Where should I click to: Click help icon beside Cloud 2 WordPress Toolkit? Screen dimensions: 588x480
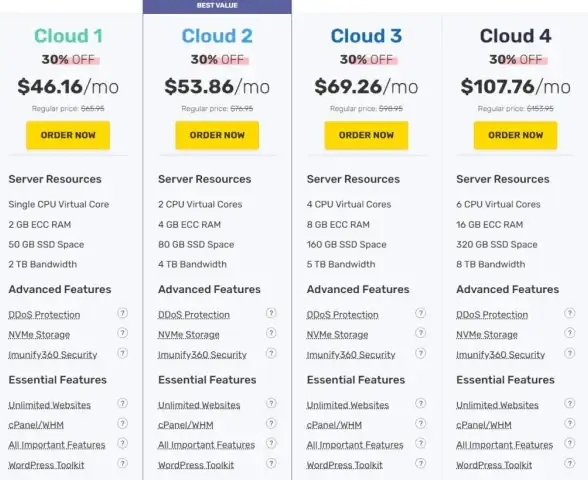[x=271, y=464]
